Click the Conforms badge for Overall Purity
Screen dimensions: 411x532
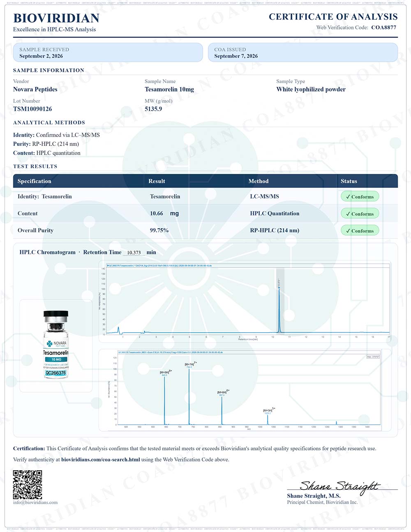[x=360, y=231]
